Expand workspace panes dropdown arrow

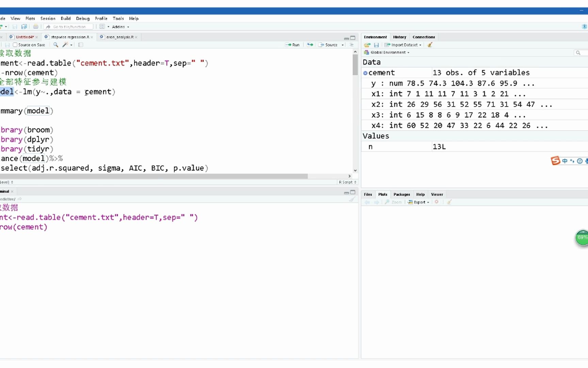pyautogui.click(x=109, y=27)
